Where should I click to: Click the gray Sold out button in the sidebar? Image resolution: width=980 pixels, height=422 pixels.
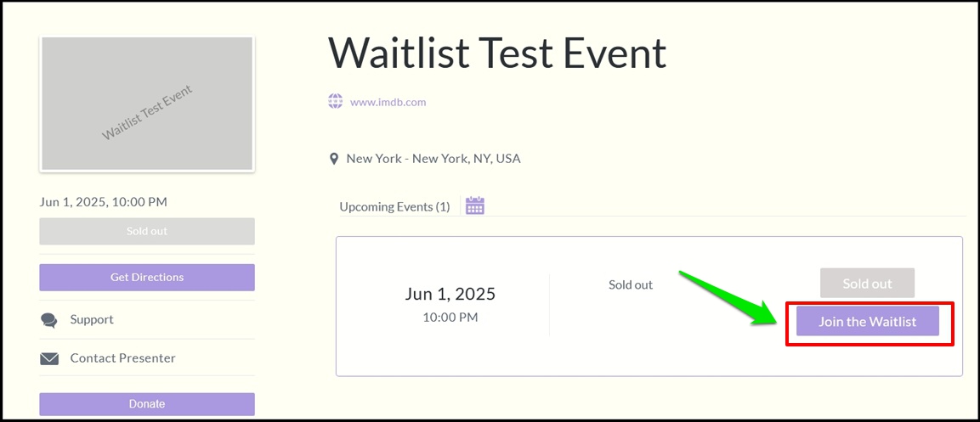tap(147, 231)
